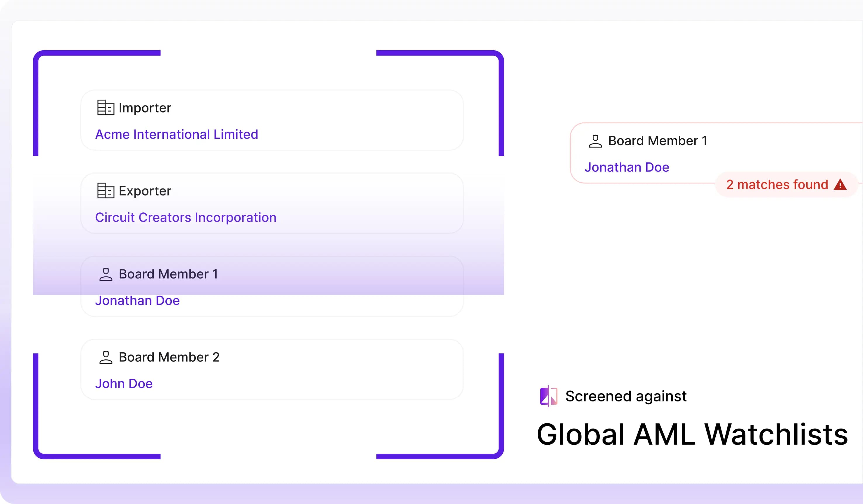Click the Board Member 2 label

(x=169, y=357)
